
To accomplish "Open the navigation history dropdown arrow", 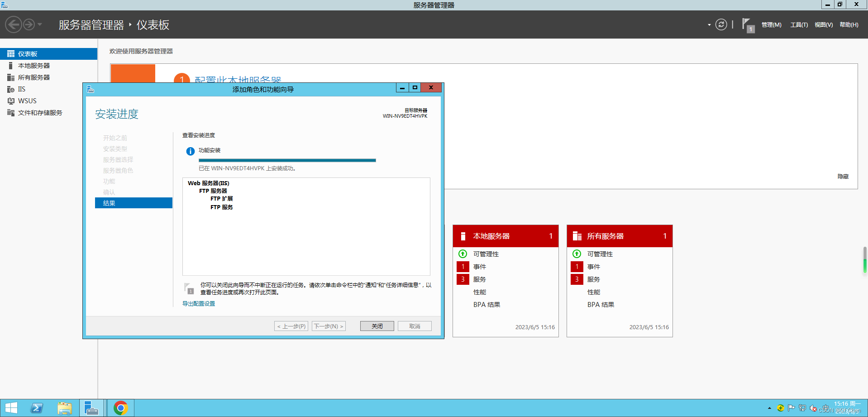I will coord(40,24).
